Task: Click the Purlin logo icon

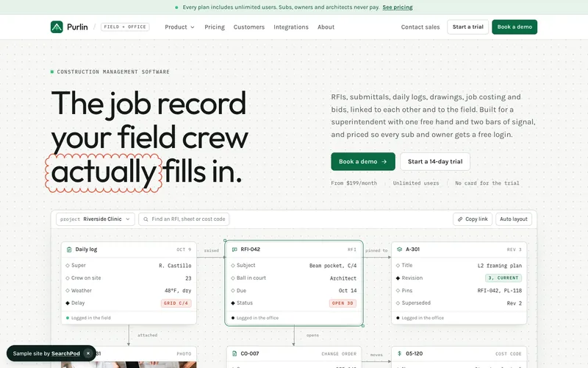Action: point(57,27)
